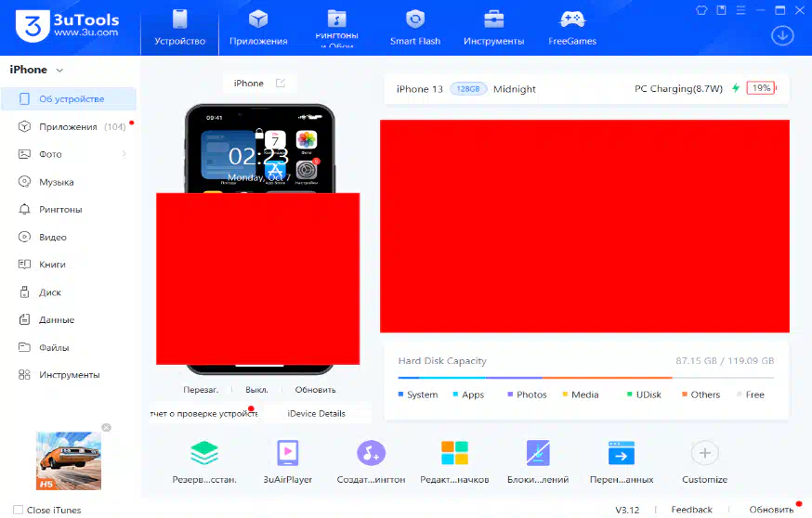This screenshot has height=518, width=812.
Task: Open the H5 car game ad thumbnail
Action: coord(69,460)
